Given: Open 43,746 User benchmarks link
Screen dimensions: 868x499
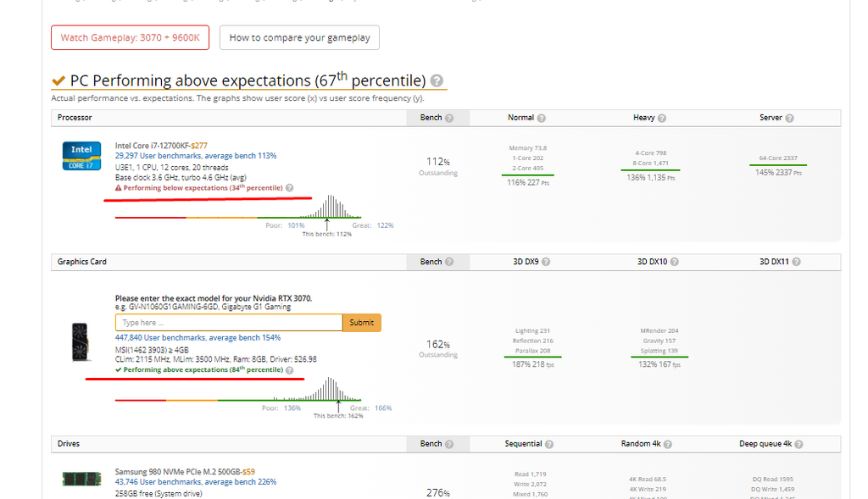Looking at the screenshot, I should tap(196, 482).
